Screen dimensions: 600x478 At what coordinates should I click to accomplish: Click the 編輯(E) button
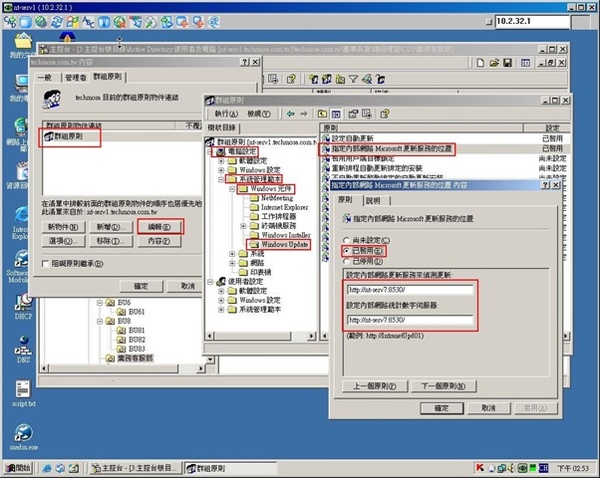(159, 227)
